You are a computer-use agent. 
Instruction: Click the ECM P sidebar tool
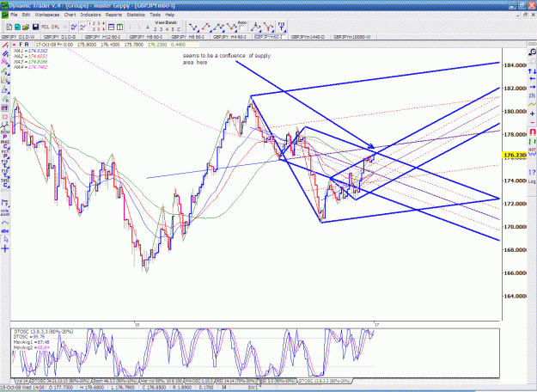5,134
